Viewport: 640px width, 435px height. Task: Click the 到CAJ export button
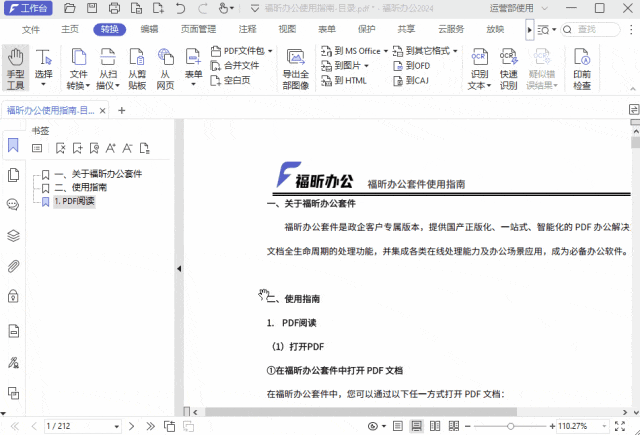[411, 80]
